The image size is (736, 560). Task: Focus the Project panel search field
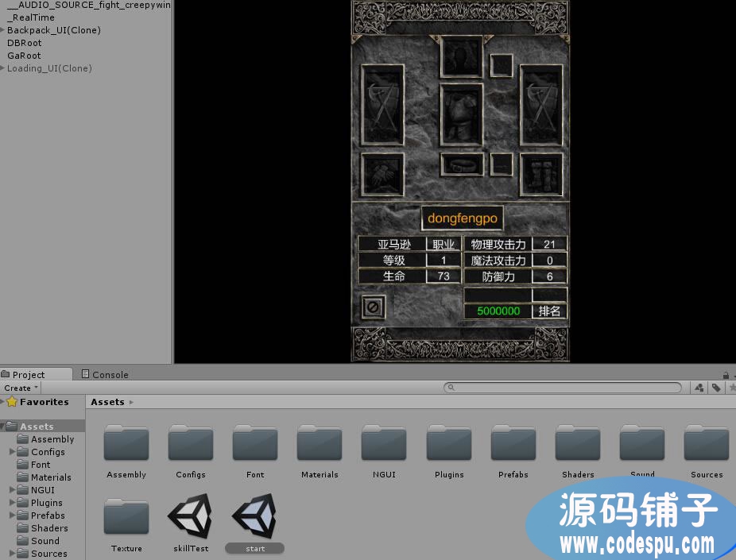click(x=562, y=388)
